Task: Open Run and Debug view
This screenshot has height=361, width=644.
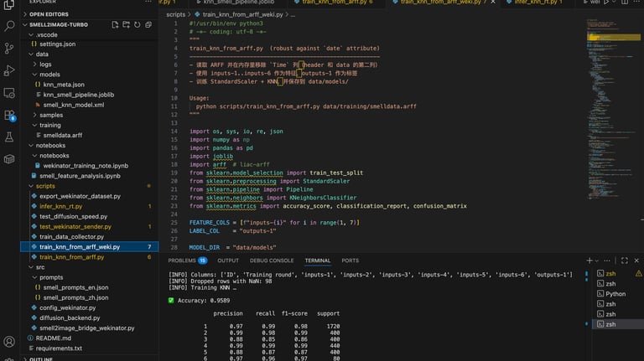Action: point(9,70)
